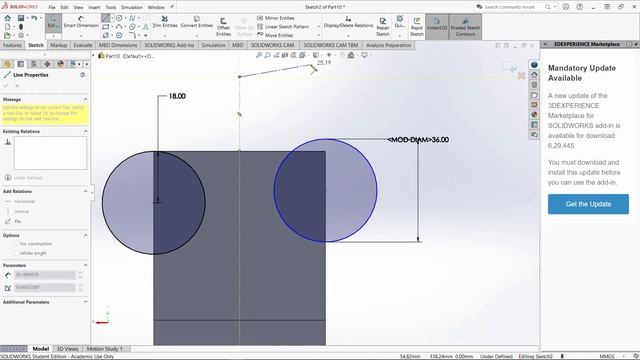Click the Rapid Sketch tool
This screenshot has width=640, height=360.
[417, 27]
